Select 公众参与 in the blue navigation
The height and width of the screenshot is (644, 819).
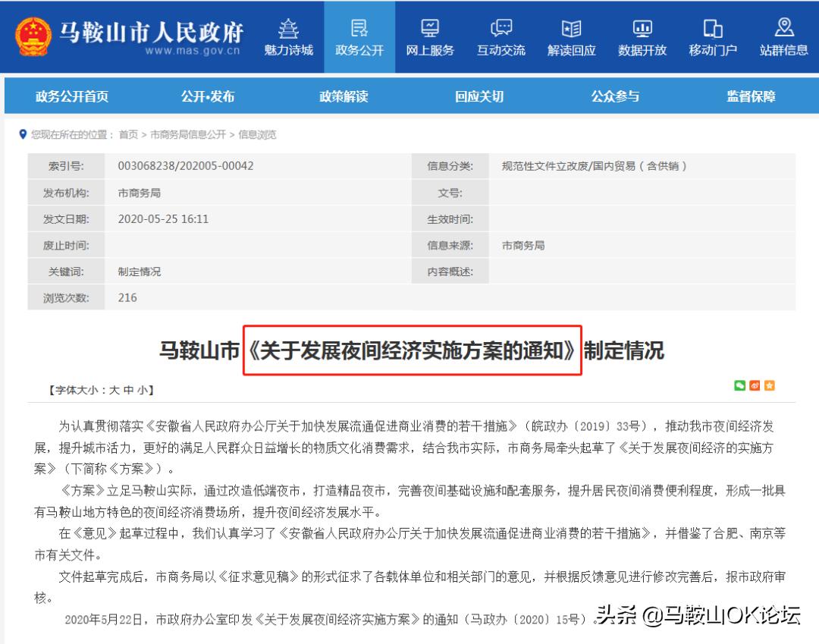pos(614,96)
